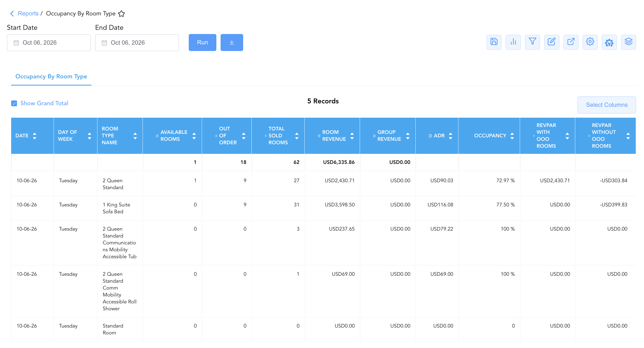
Task: Open the End Date field
Action: (137, 43)
